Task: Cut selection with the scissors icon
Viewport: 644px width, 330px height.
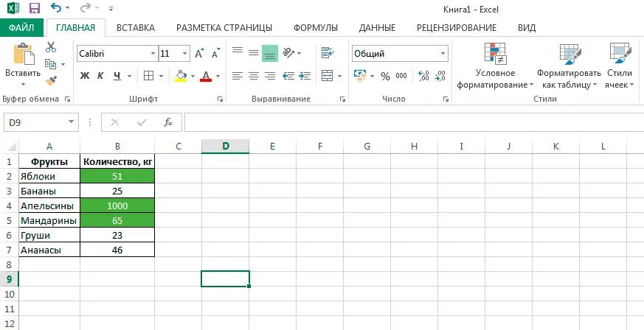Action: coord(51,46)
